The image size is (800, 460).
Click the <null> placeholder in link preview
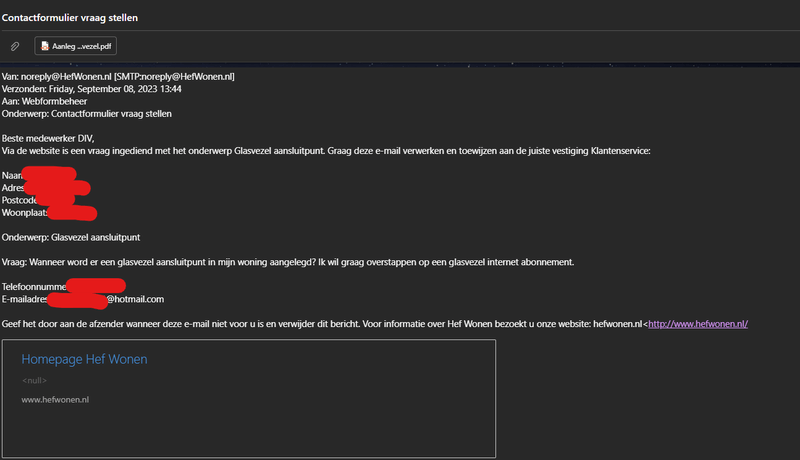pos(34,381)
